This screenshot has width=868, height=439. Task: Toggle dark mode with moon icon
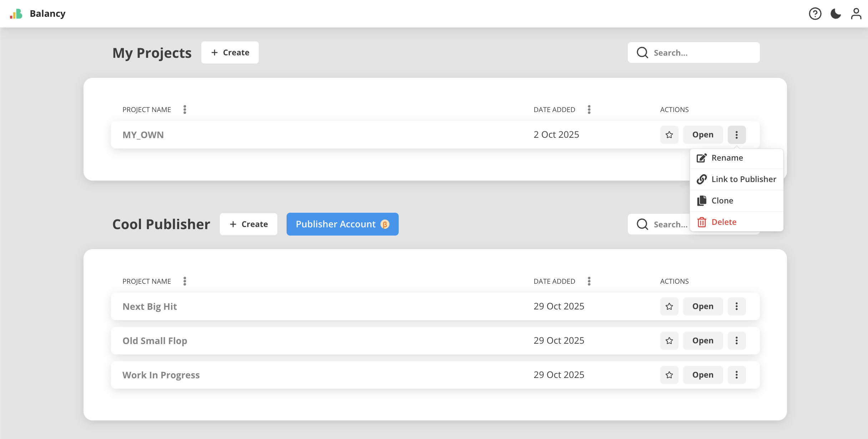(x=836, y=14)
